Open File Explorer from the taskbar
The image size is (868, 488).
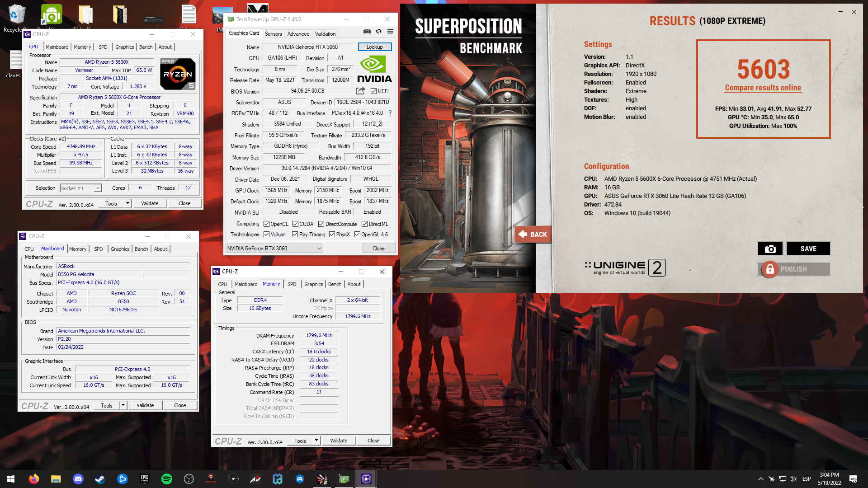coord(56,479)
